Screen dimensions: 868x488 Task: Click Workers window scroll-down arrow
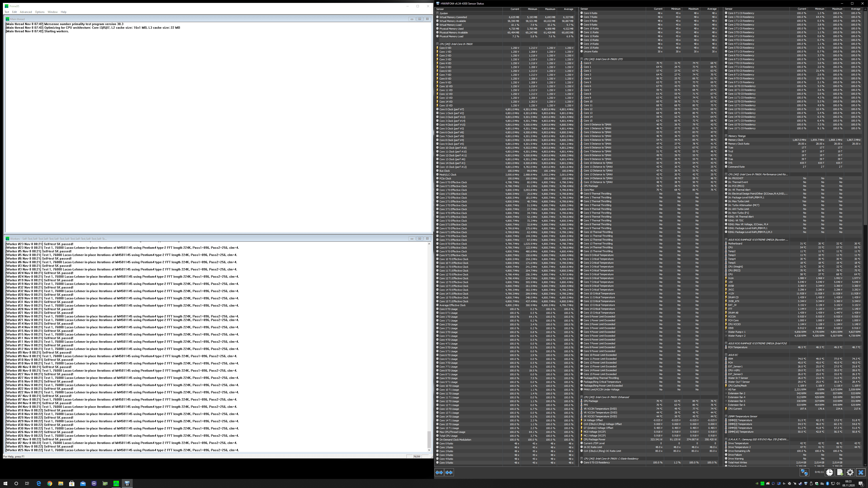tap(429, 450)
